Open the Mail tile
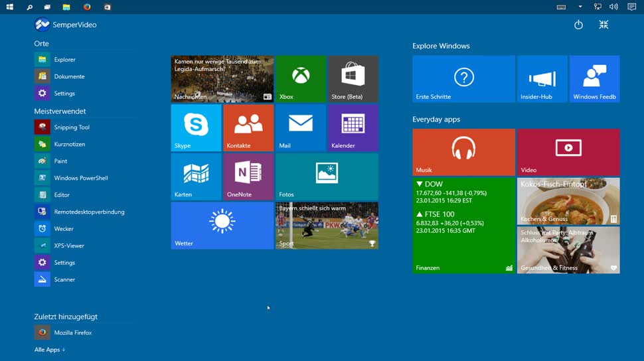Screen dimensions: 644x361 (301, 127)
